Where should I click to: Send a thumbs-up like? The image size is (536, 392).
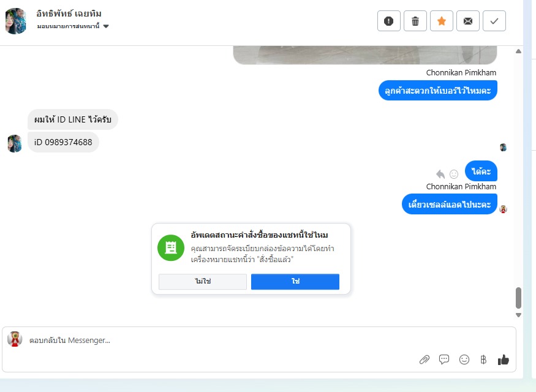click(503, 360)
